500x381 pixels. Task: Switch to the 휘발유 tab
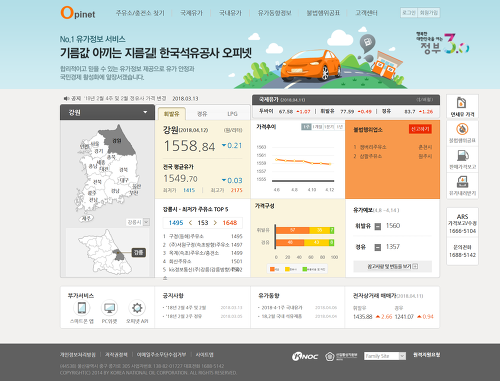(x=172, y=114)
